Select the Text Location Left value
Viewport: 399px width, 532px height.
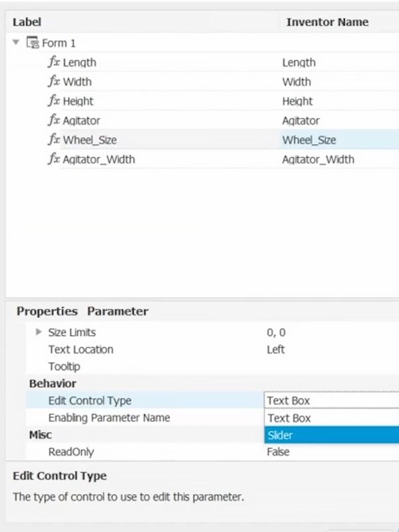click(x=275, y=350)
